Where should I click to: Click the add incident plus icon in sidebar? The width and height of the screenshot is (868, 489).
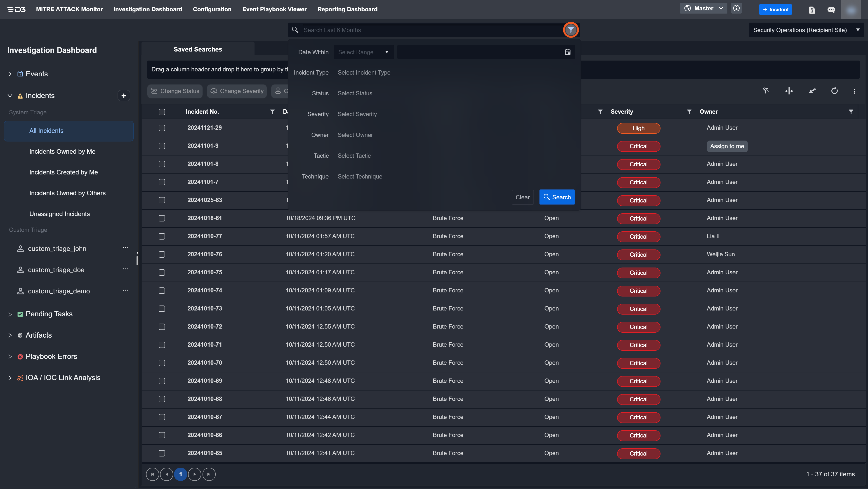point(124,96)
